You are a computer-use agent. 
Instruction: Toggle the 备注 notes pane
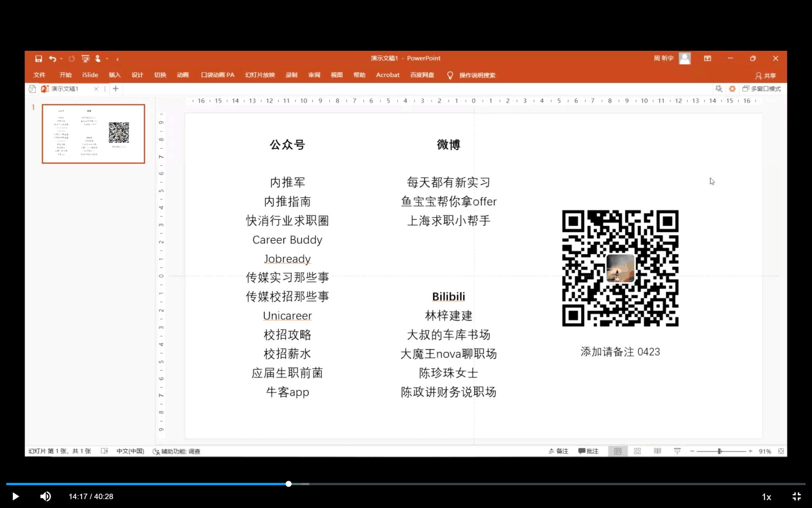click(x=558, y=451)
